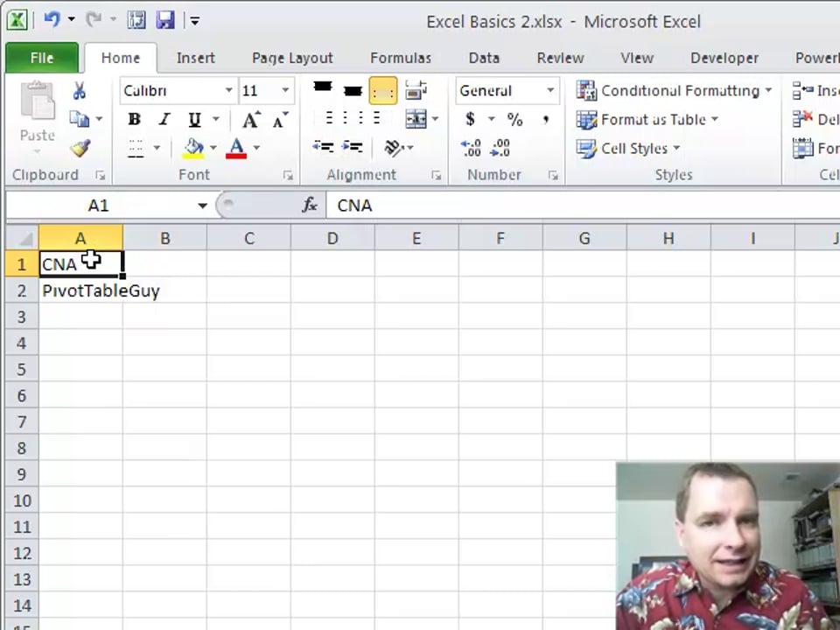Screen dimensions: 840x630
Task: Switch to the Formulas tab
Action: click(x=401, y=58)
